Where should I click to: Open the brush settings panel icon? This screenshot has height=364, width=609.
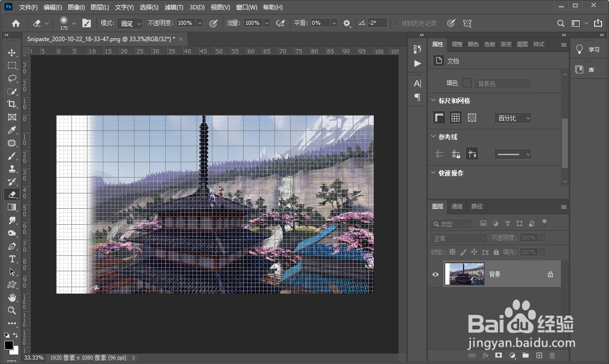[x=86, y=23]
